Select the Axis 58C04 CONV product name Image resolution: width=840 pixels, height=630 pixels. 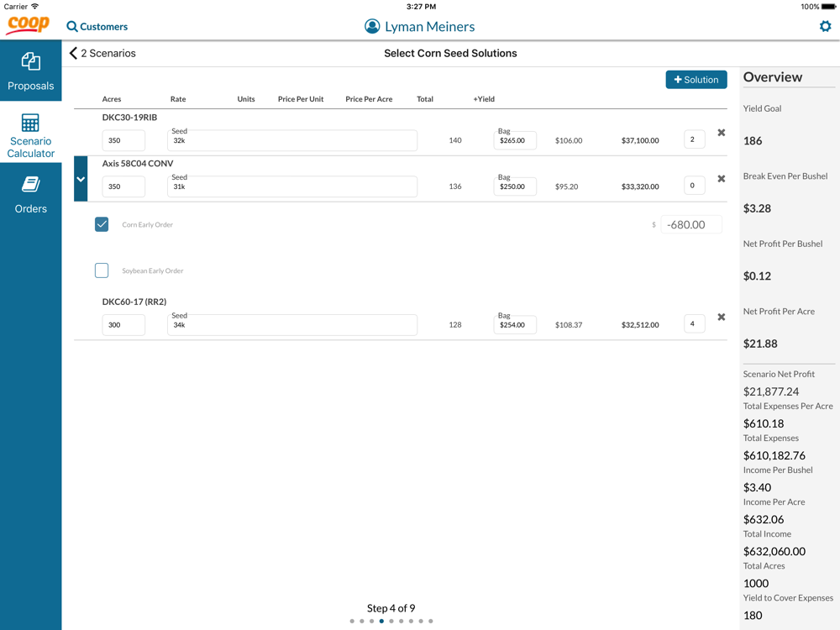[138, 164]
